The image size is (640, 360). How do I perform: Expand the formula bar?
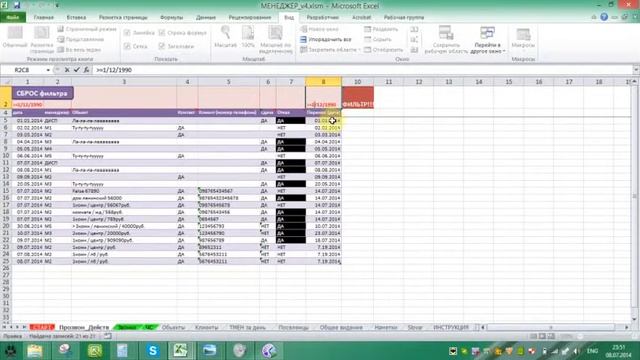(x=636, y=70)
